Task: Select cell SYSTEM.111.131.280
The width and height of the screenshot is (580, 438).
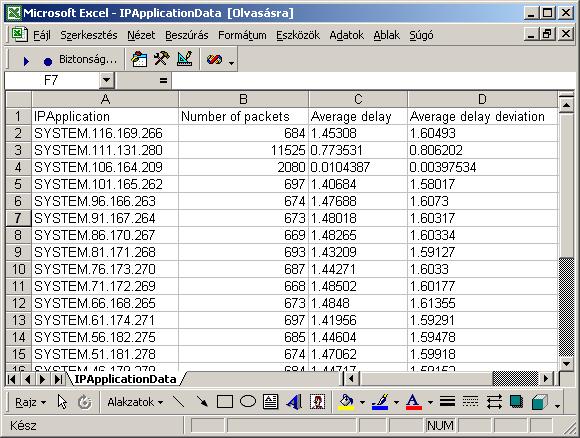Action: tap(105, 150)
